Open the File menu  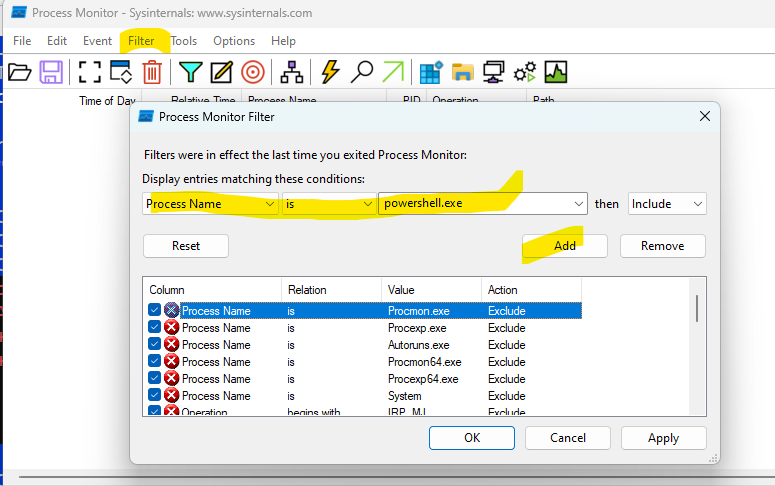click(22, 41)
